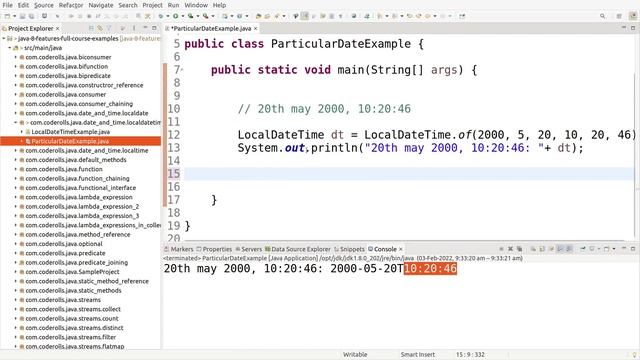Toggle Word Wrap in Console toolbar
Viewport: 640px width, 360px height.
[551, 249]
